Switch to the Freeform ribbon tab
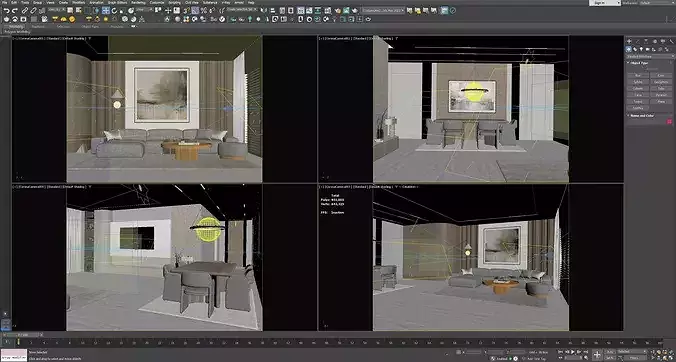Screen dimensions: 676x362 click(38, 26)
